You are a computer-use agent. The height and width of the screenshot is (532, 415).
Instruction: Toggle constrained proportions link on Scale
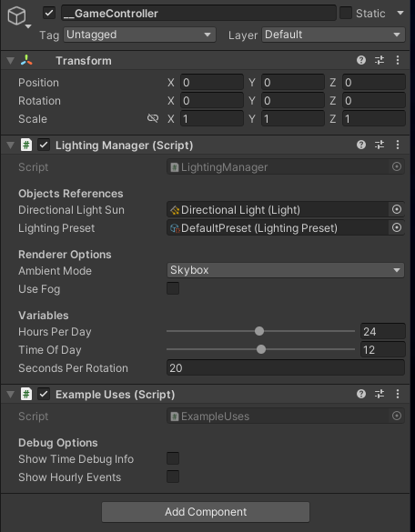(x=153, y=118)
